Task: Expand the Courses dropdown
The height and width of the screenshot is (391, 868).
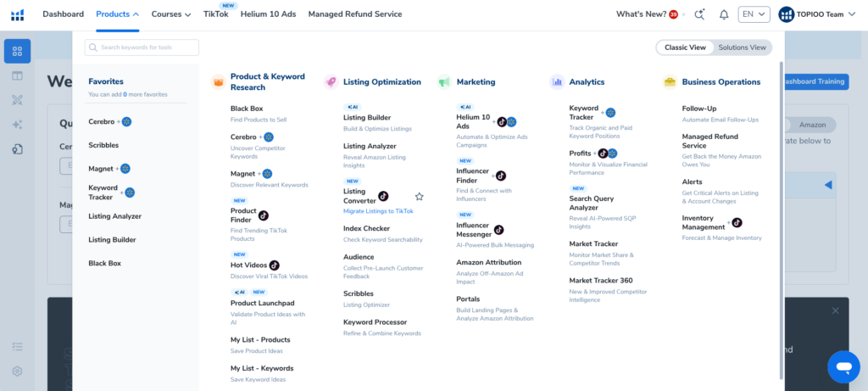Action: (x=170, y=14)
